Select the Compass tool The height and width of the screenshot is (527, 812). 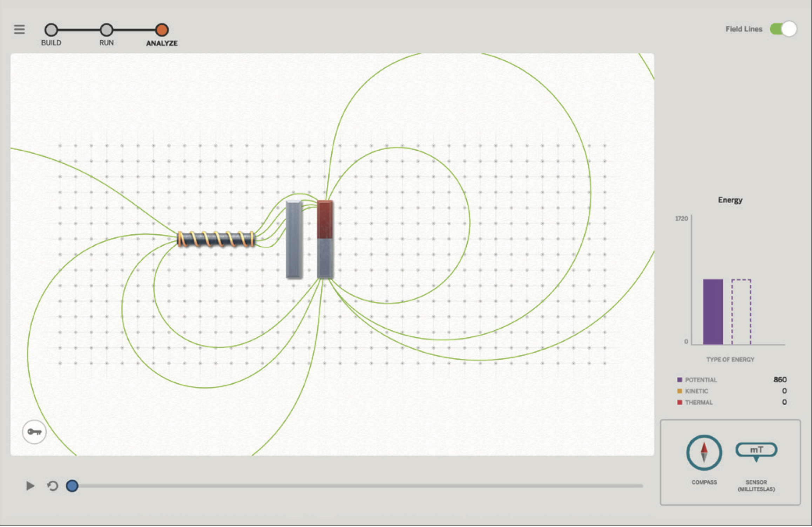coord(704,453)
